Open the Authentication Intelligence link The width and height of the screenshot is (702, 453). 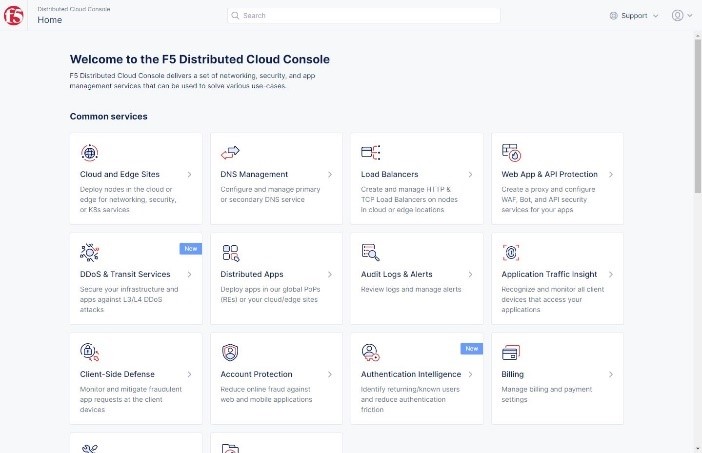point(411,374)
